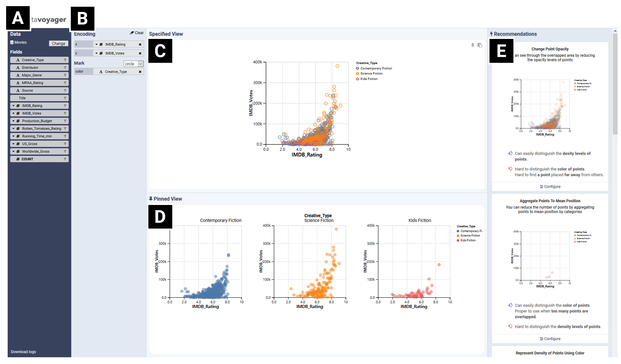Toggle Kids Fiction legend entry in Specified View

(x=369, y=79)
